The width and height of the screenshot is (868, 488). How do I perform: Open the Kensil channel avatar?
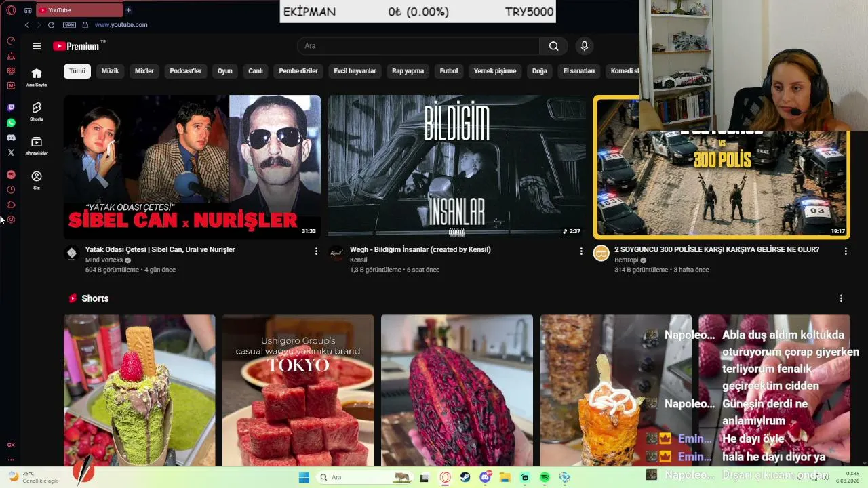pos(336,253)
